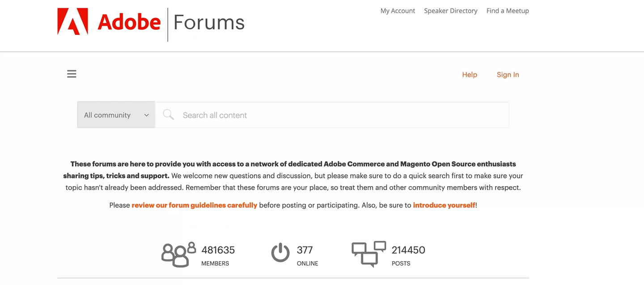Click the posts speech bubbles icon
644x285 pixels.
point(369,254)
